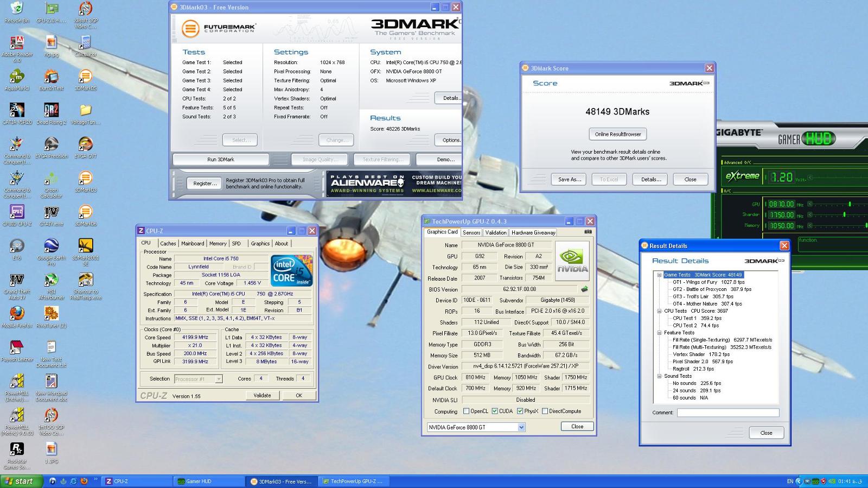Expand hidden quick launch items chevron
This screenshot has width=868, height=488.
(95, 480)
